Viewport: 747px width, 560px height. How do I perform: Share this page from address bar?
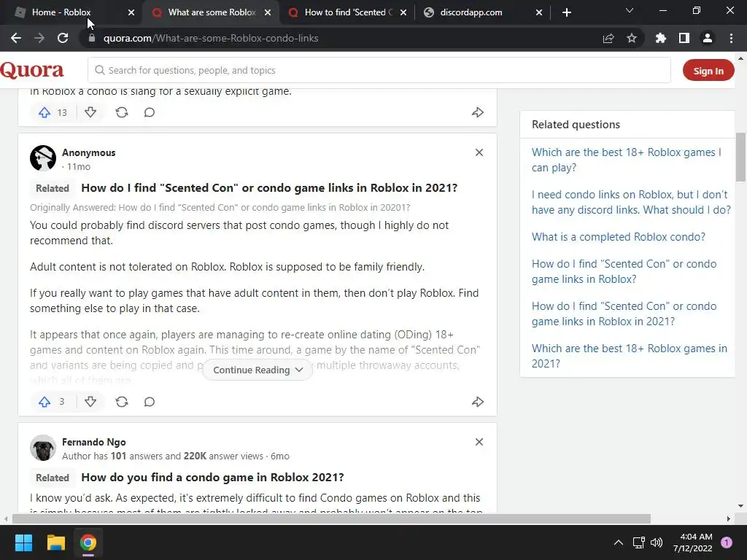pos(608,38)
